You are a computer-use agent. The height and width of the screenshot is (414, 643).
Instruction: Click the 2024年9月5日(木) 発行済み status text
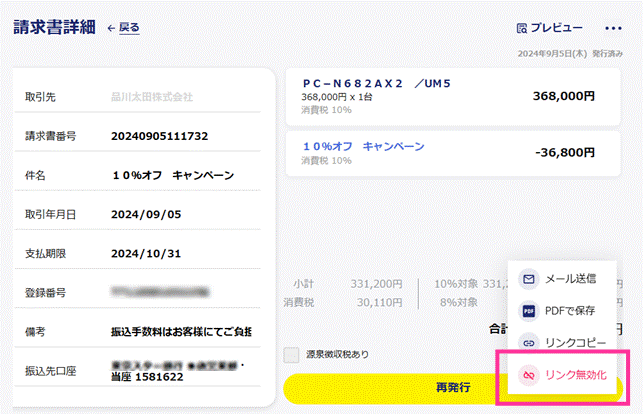coord(570,54)
